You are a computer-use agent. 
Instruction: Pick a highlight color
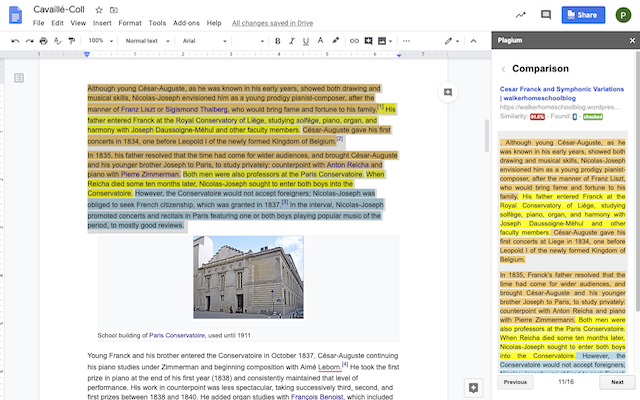pos(336,41)
